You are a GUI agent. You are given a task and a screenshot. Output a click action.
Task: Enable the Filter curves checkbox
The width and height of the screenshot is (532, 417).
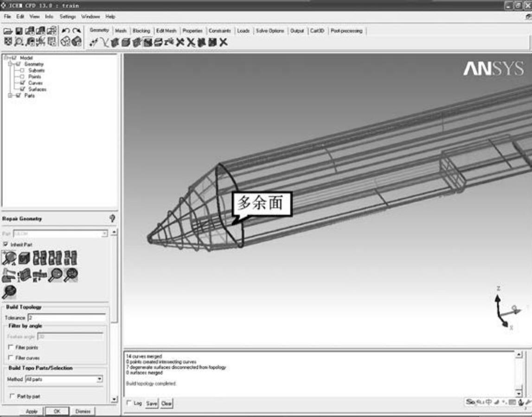click(x=11, y=358)
